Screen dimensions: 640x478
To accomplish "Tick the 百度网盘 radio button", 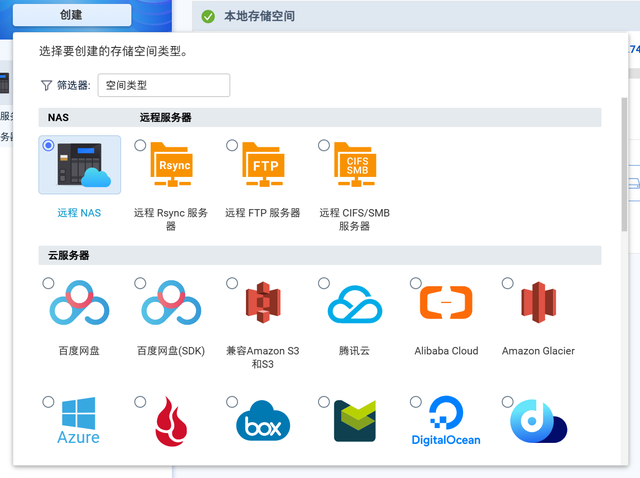I will point(48,283).
